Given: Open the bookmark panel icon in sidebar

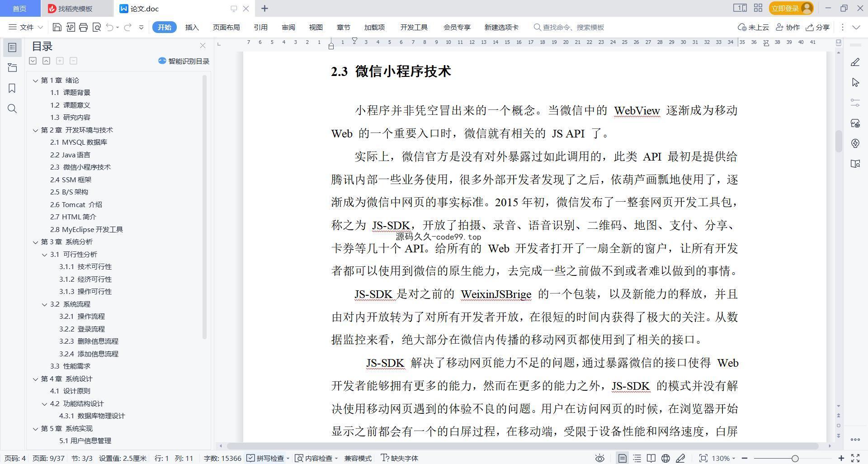Looking at the screenshot, I should [x=12, y=88].
